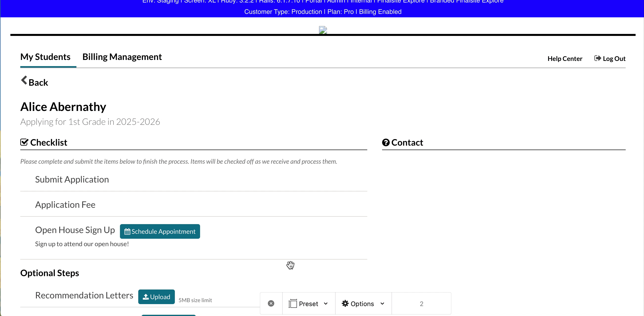Select the Application Fee checklist item
Image resolution: width=644 pixels, height=316 pixels.
click(65, 205)
